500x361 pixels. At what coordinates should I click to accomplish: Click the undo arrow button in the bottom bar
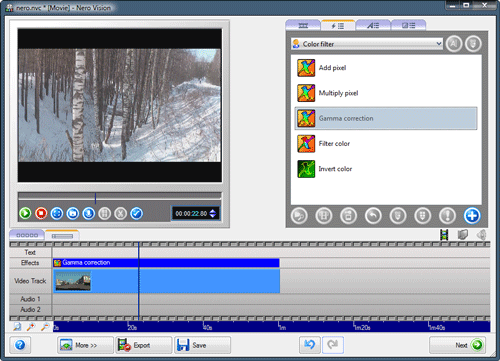(x=310, y=345)
